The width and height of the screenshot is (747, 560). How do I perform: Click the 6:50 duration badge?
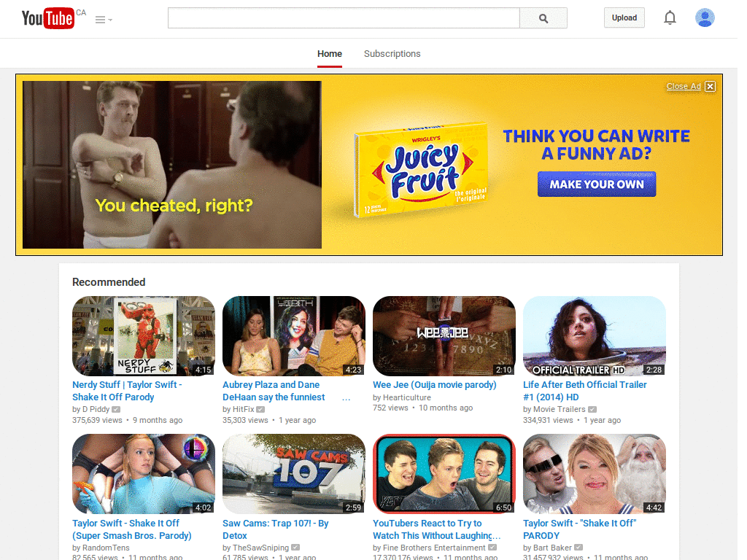(503, 507)
